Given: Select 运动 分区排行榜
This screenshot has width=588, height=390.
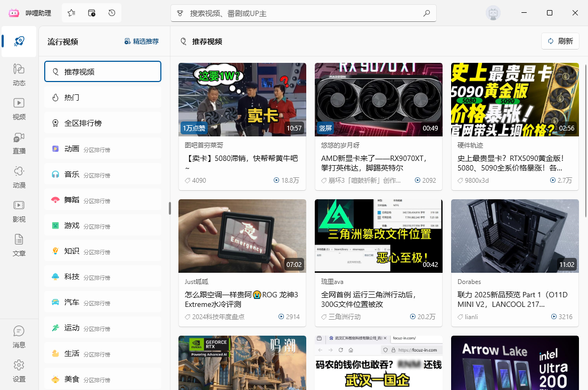Looking at the screenshot, I should pos(103,327).
